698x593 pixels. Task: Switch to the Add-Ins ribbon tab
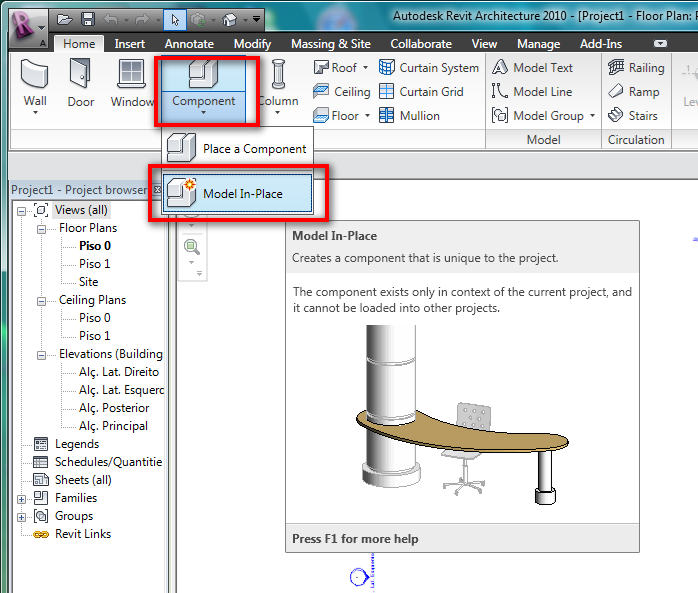point(601,44)
